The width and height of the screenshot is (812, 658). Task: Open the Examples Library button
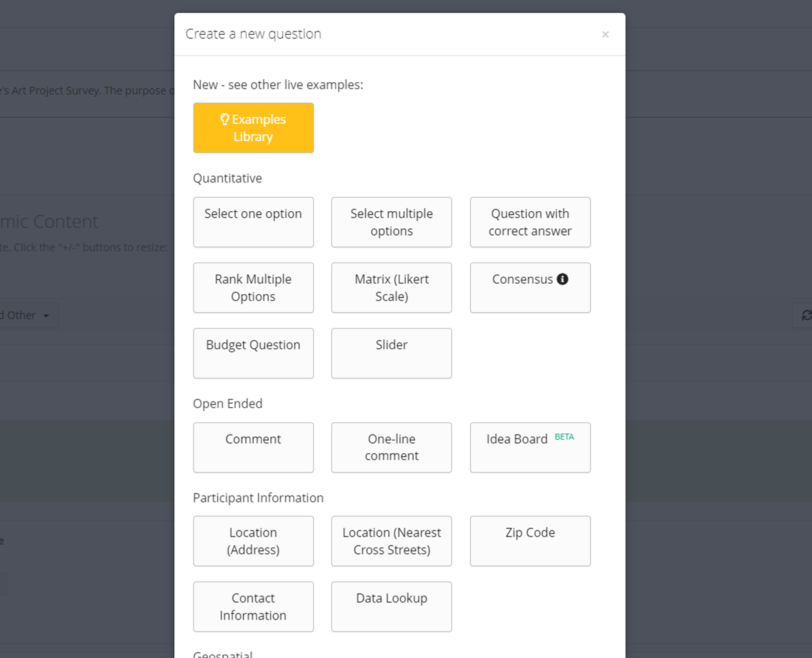[x=253, y=128]
